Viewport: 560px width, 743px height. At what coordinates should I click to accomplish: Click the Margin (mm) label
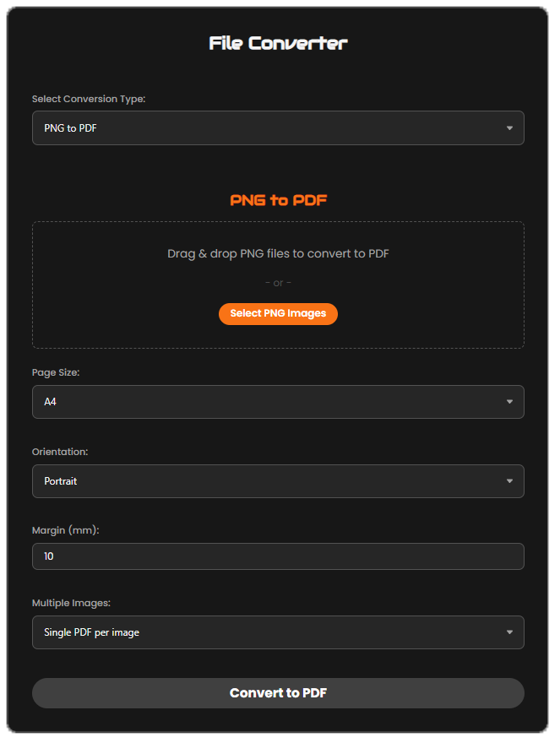65,529
